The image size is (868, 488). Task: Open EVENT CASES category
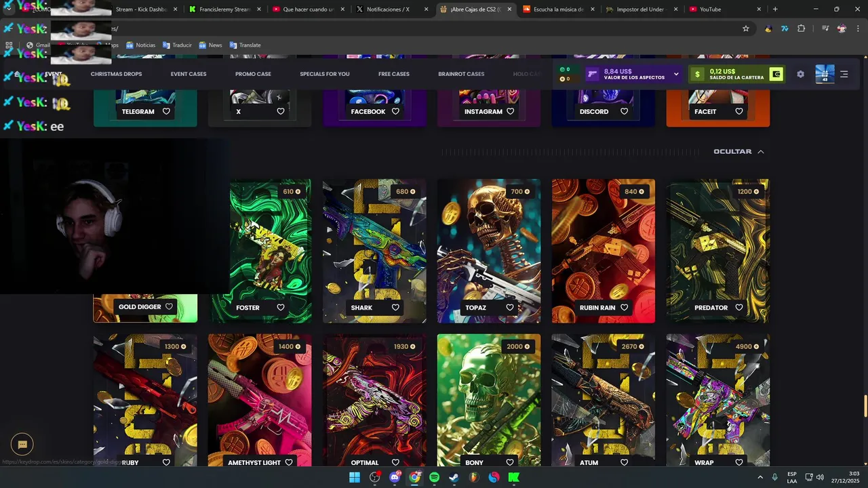point(189,74)
